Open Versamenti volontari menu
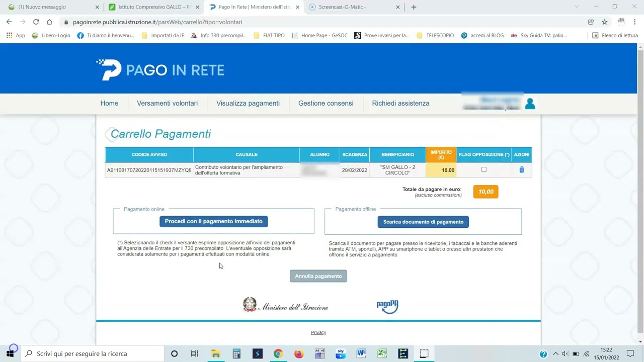644x362 pixels. 167,103
